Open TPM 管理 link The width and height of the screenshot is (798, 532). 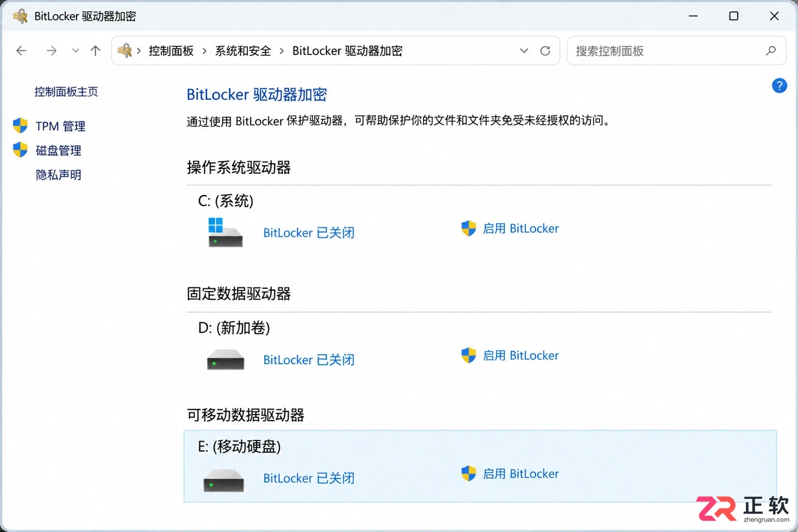pyautogui.click(x=60, y=126)
